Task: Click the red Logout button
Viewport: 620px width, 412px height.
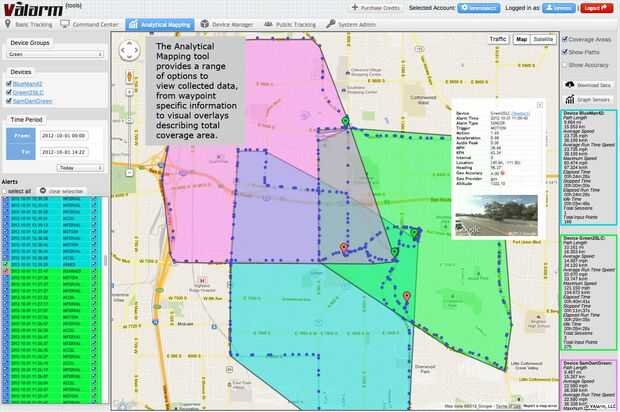Action: coord(596,8)
